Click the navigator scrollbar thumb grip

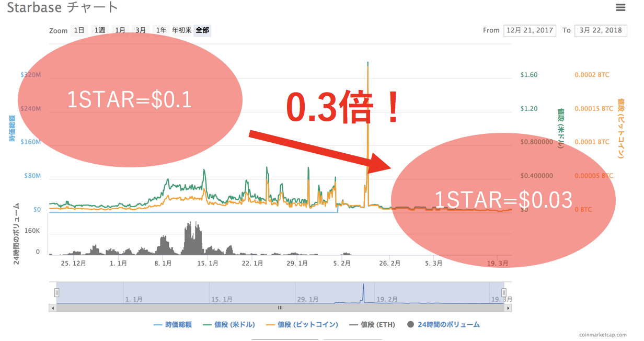click(280, 308)
